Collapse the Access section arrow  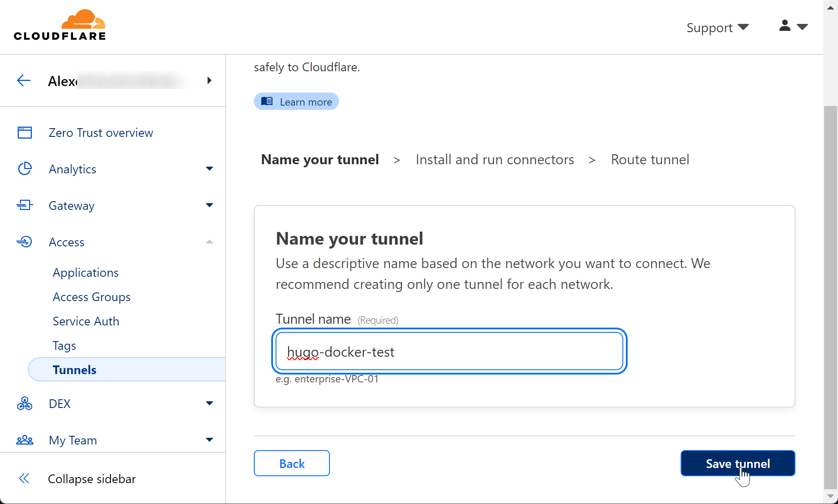click(209, 242)
